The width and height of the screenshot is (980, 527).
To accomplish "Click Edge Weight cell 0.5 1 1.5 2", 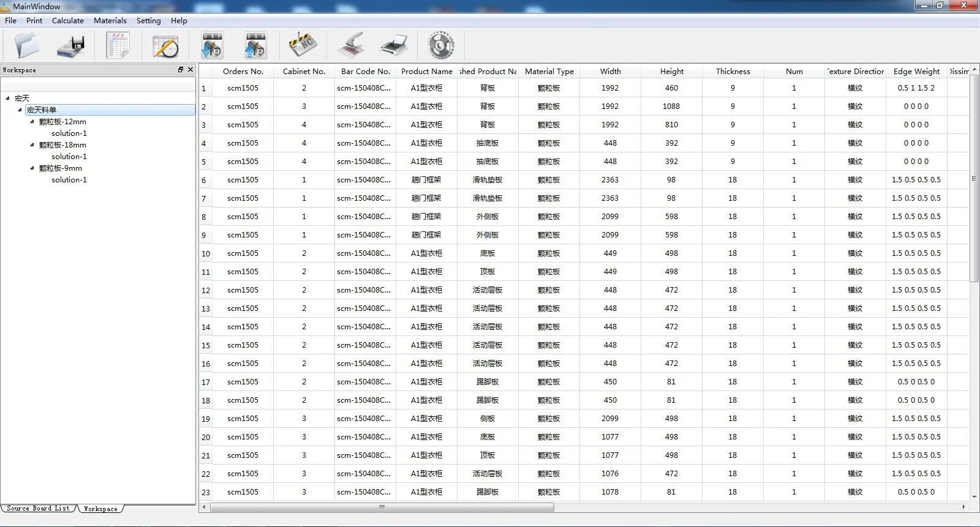I will tap(916, 88).
